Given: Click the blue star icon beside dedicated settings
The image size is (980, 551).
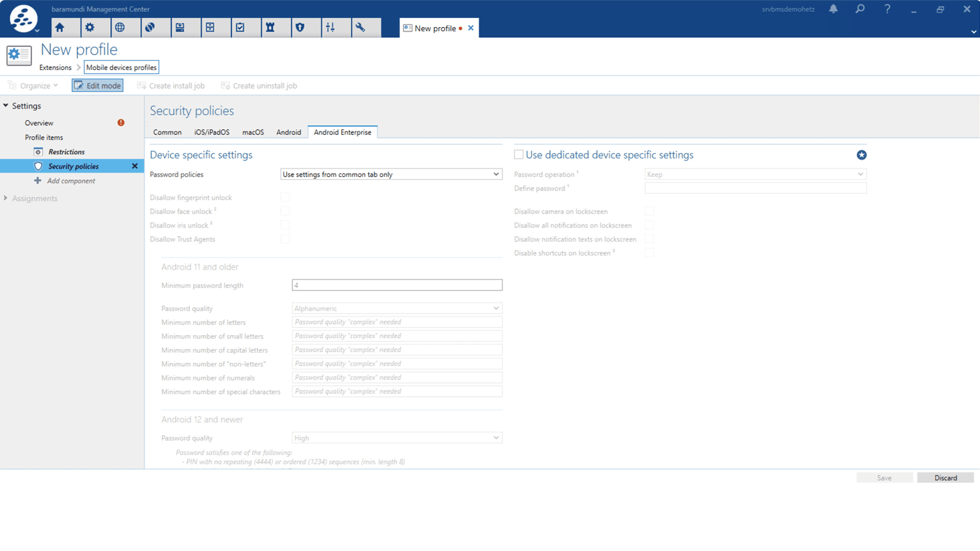Looking at the screenshot, I should point(862,155).
